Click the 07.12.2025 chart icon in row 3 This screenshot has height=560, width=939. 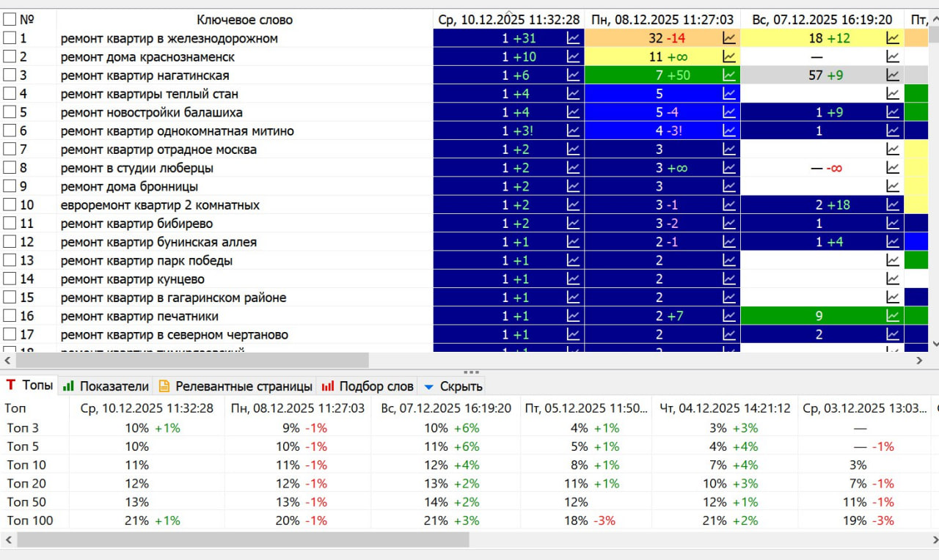click(x=893, y=75)
